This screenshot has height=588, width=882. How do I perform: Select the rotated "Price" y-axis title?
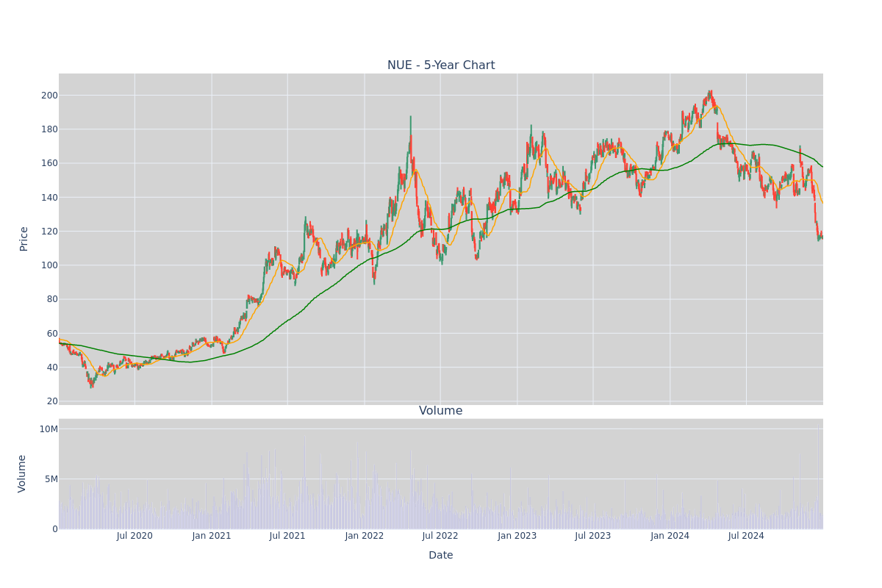(24, 239)
